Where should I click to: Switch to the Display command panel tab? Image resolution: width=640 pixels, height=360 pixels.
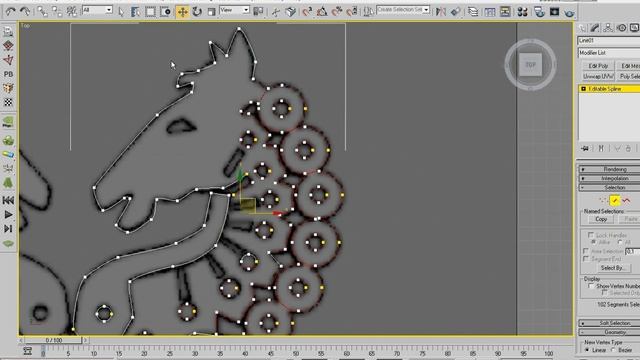pyautogui.click(x=634, y=28)
